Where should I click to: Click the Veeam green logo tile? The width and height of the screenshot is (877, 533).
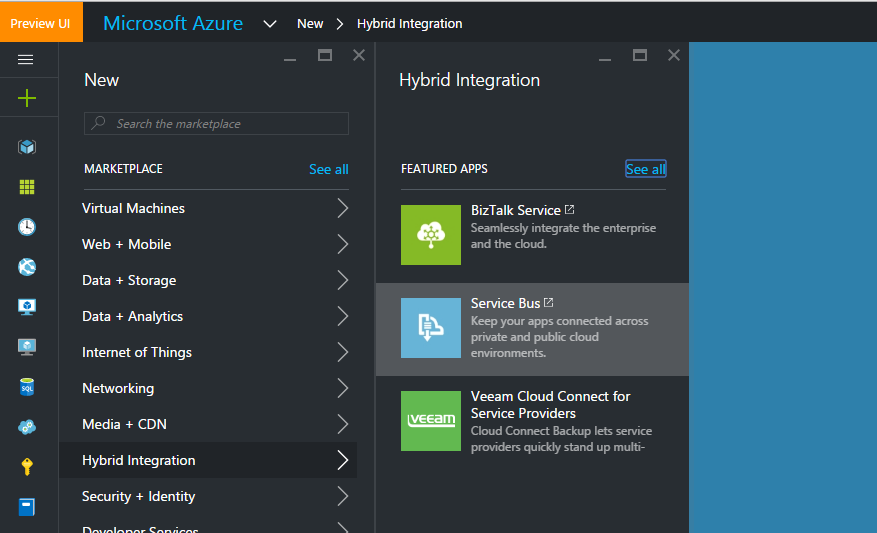431,421
